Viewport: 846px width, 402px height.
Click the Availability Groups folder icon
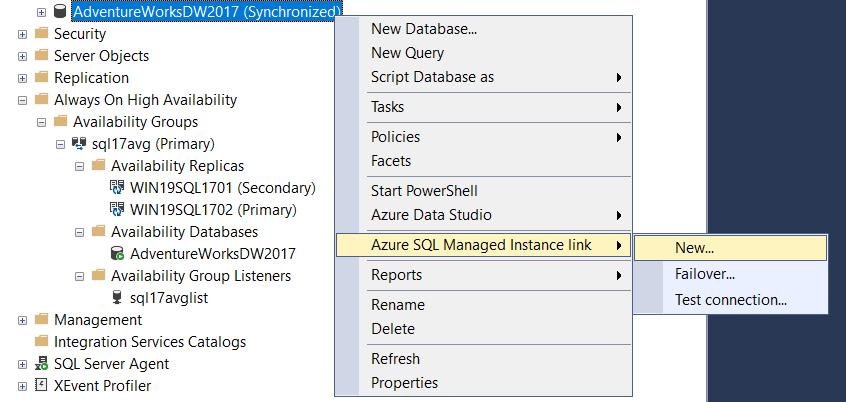point(60,121)
